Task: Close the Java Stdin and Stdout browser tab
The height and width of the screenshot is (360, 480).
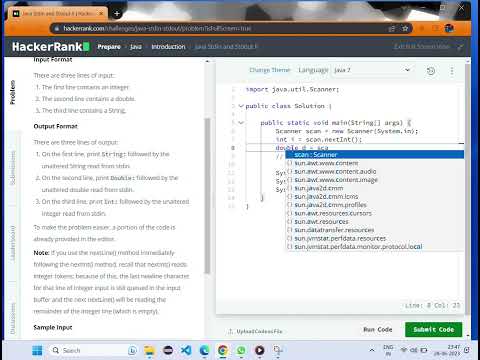Action: click(101, 14)
